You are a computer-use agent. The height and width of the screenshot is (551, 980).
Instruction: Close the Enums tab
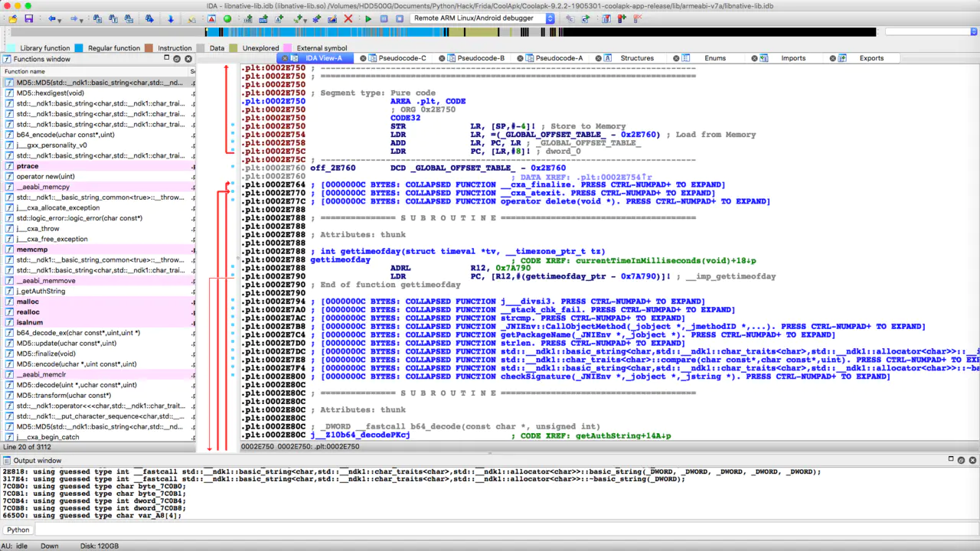tap(676, 58)
